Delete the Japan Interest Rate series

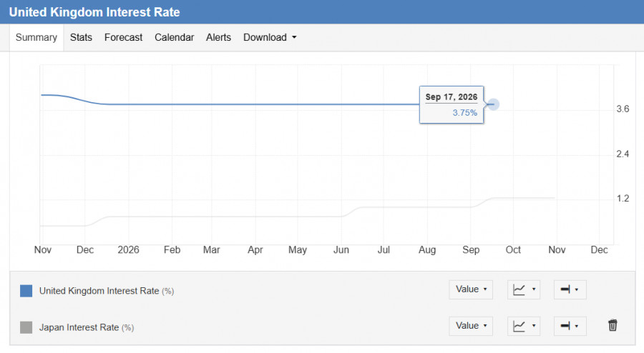pyautogui.click(x=613, y=326)
